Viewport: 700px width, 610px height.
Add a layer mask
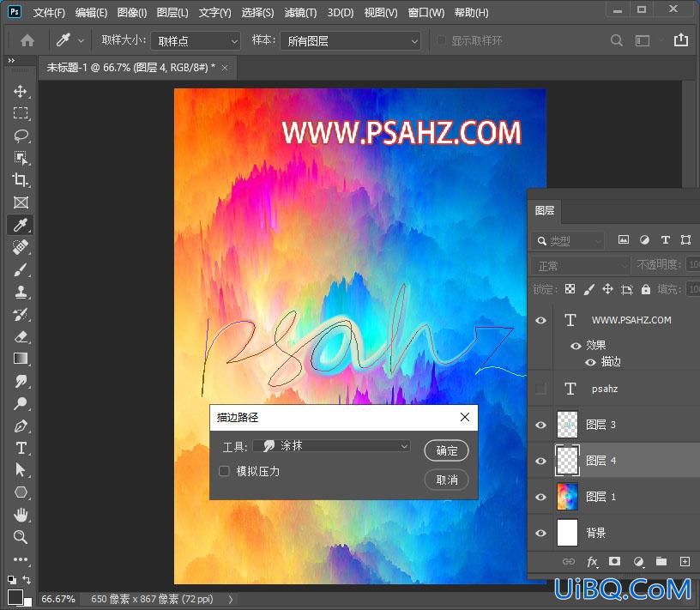(x=615, y=561)
